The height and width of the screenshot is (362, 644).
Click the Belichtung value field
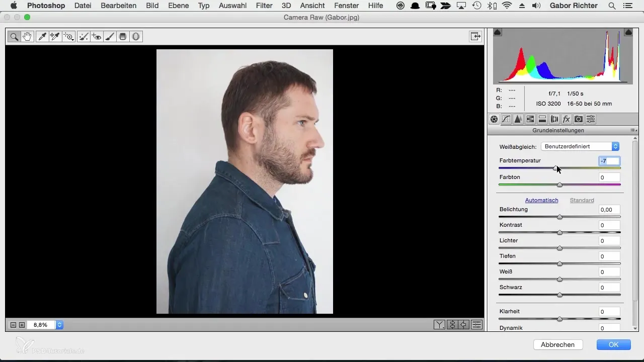point(609,210)
